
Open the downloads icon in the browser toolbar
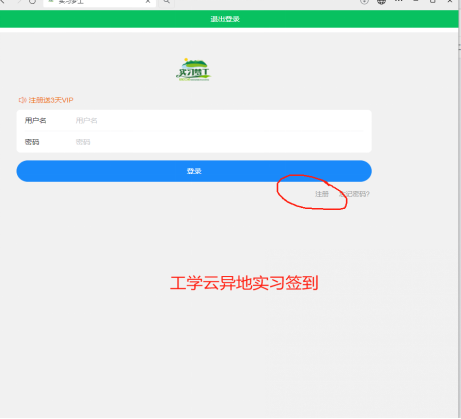tap(364, 2)
